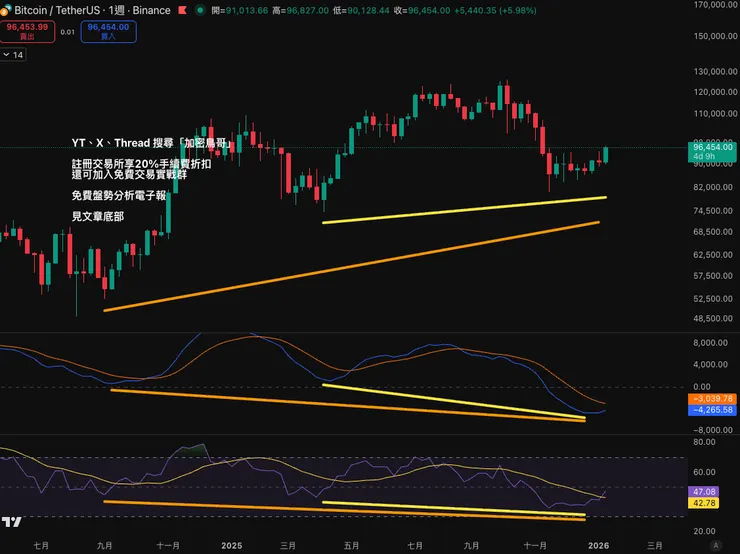Click the 開=91,013.66 open value
Viewport: 740px width, 554px height.
point(240,10)
